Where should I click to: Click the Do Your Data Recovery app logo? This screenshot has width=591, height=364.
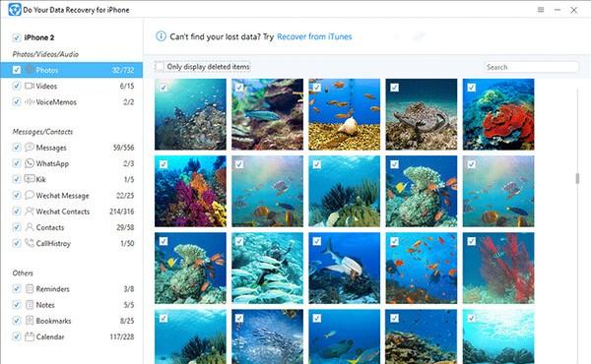pyautogui.click(x=15, y=10)
